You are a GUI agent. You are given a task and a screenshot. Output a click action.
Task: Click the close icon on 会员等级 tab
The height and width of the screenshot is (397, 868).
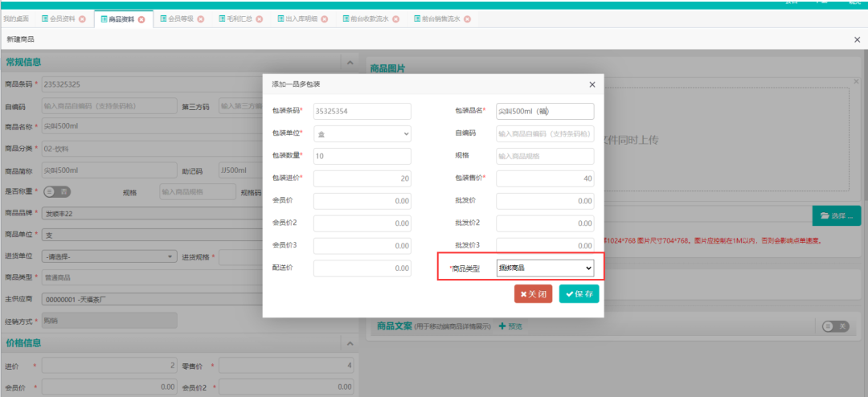[x=200, y=19]
